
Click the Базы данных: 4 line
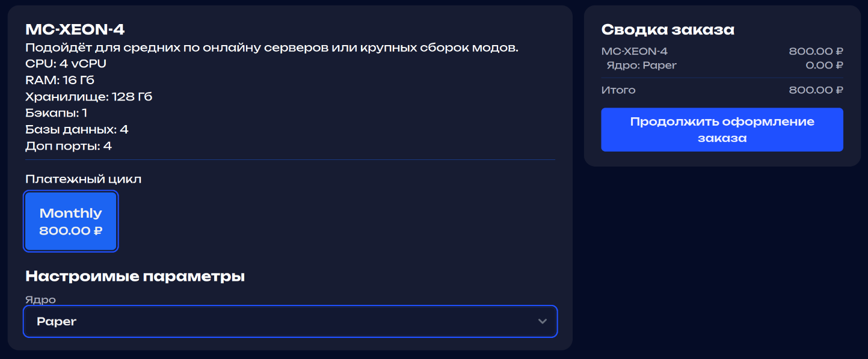tap(77, 129)
